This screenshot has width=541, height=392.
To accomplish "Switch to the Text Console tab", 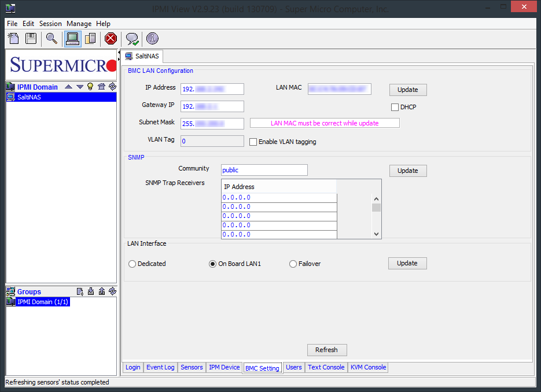I will 326,367.
